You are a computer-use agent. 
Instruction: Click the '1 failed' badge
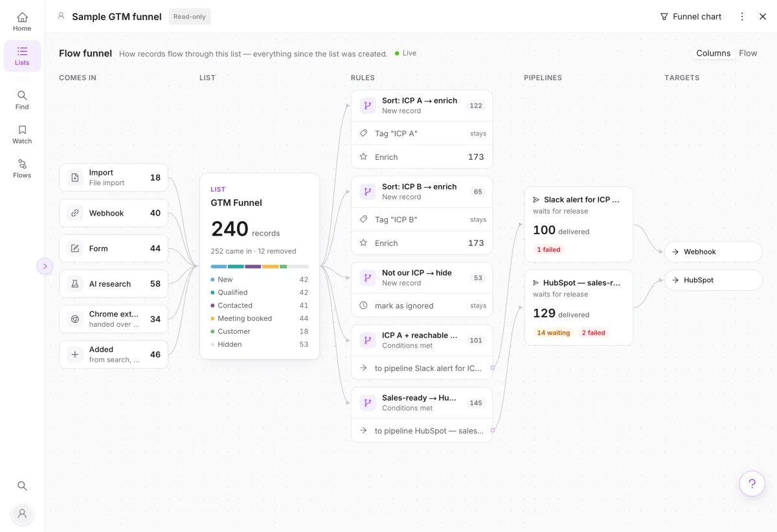(548, 249)
